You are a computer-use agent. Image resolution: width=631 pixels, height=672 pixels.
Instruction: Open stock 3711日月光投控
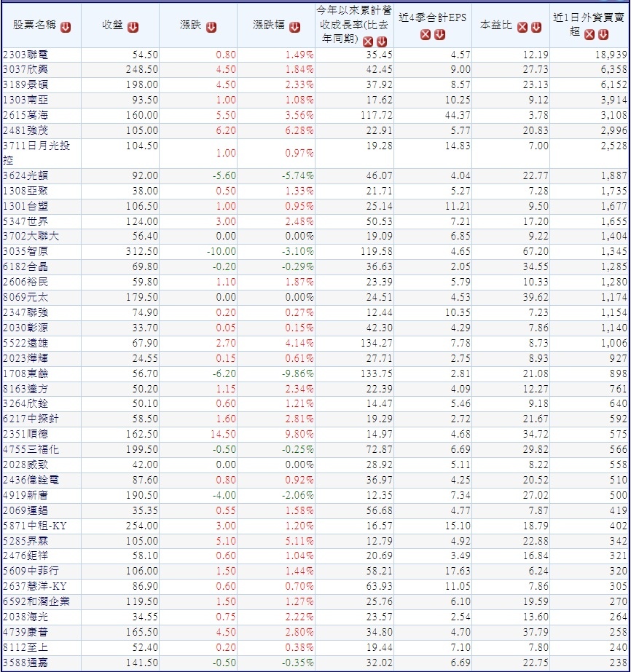(36, 153)
